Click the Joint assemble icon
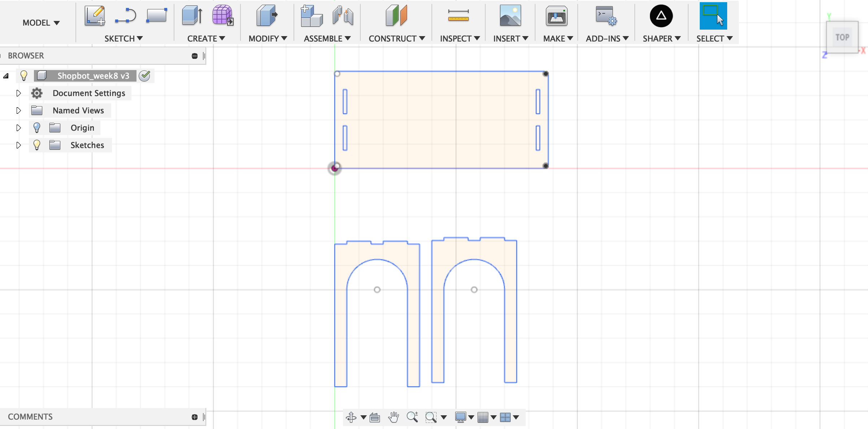868x429 pixels. click(x=343, y=16)
